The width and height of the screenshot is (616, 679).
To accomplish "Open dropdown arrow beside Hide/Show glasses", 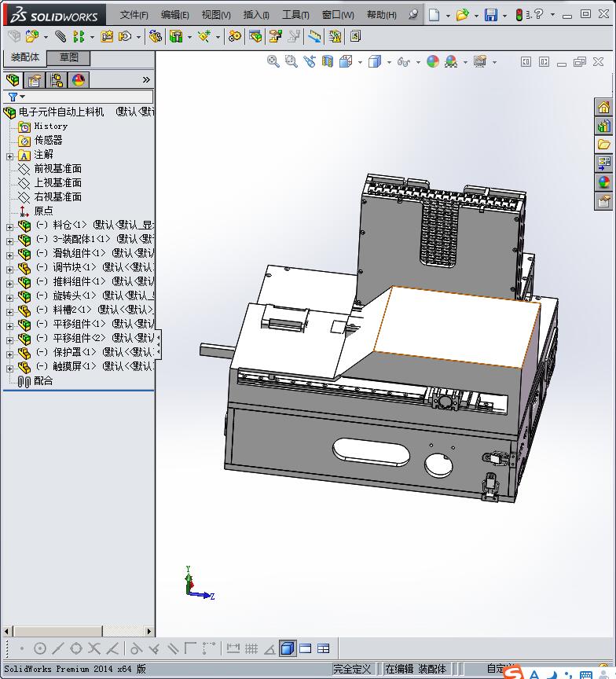I will (418, 62).
